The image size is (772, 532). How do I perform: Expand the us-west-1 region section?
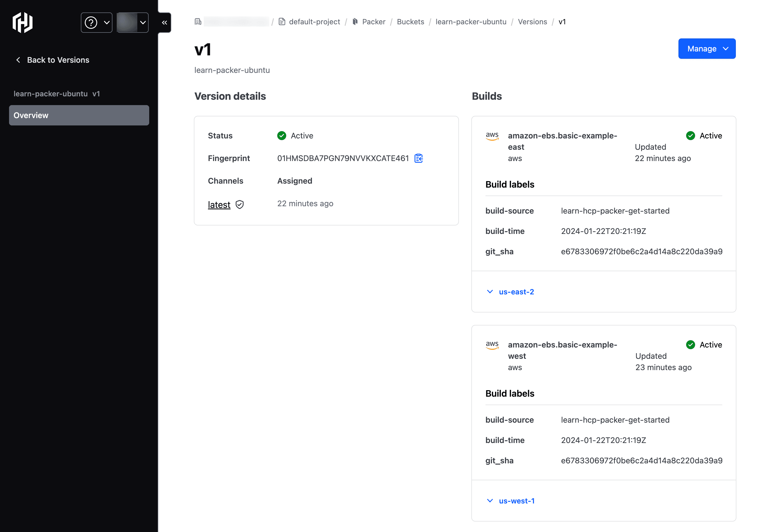point(510,501)
